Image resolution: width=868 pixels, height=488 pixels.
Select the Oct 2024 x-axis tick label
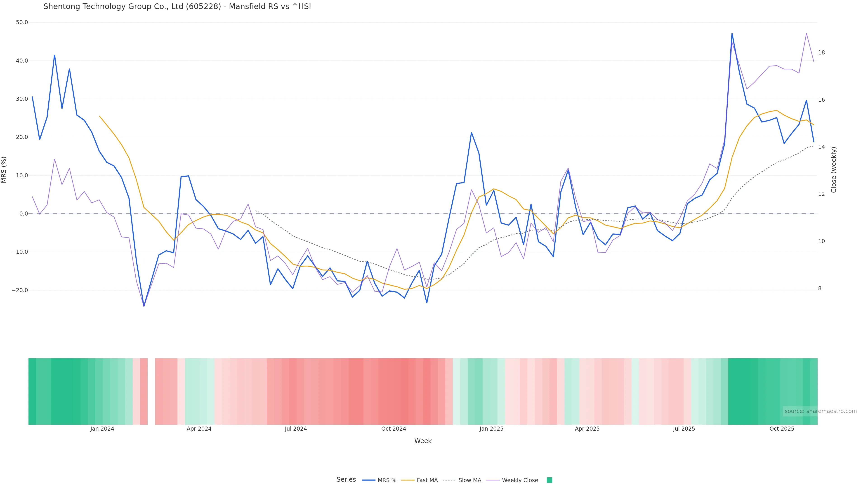(x=394, y=429)
